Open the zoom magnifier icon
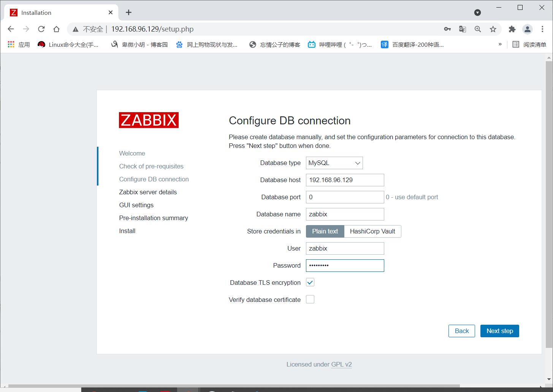 tap(478, 29)
